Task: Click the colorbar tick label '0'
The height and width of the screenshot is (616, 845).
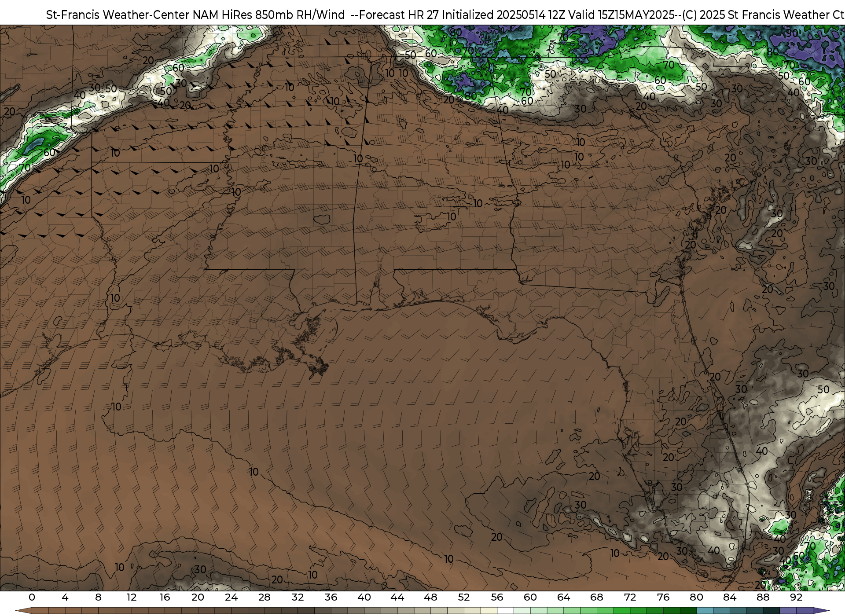Action: click(32, 597)
